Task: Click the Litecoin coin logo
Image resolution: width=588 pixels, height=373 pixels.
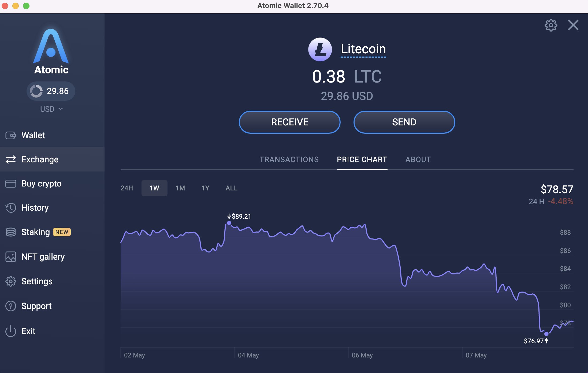Action: [x=321, y=49]
